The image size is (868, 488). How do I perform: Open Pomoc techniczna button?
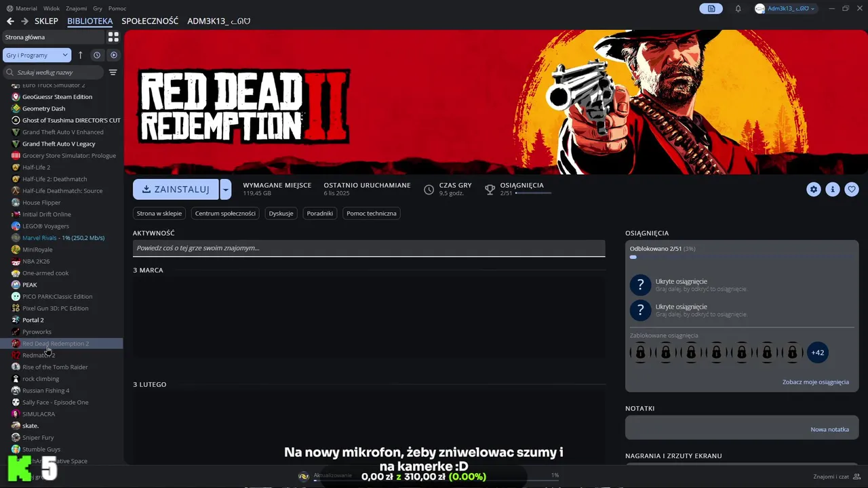point(372,213)
